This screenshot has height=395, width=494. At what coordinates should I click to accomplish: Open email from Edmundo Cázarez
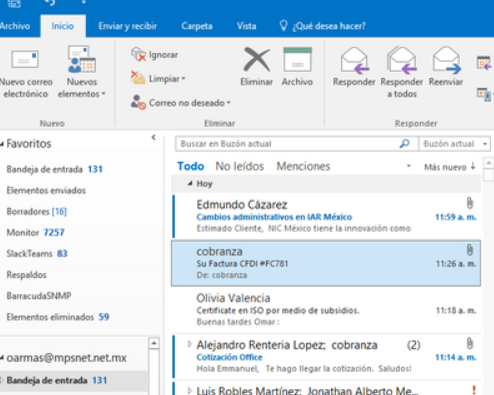tap(327, 216)
